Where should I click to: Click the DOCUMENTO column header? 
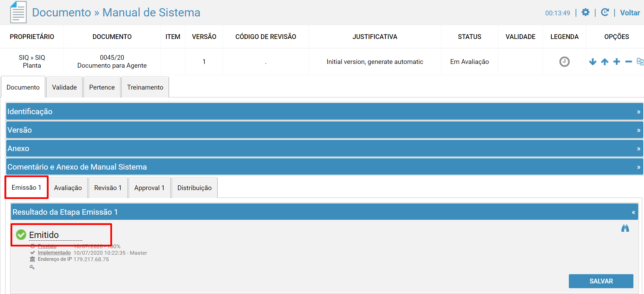pos(112,37)
